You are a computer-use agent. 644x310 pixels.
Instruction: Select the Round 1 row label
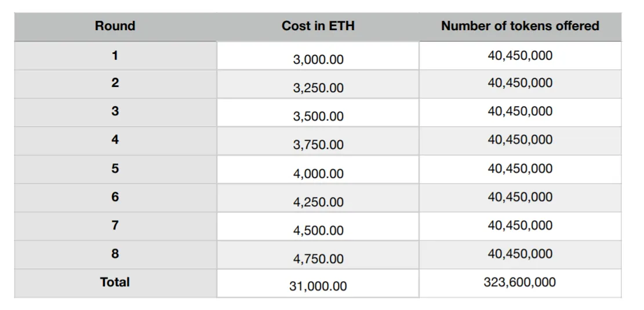click(x=115, y=56)
